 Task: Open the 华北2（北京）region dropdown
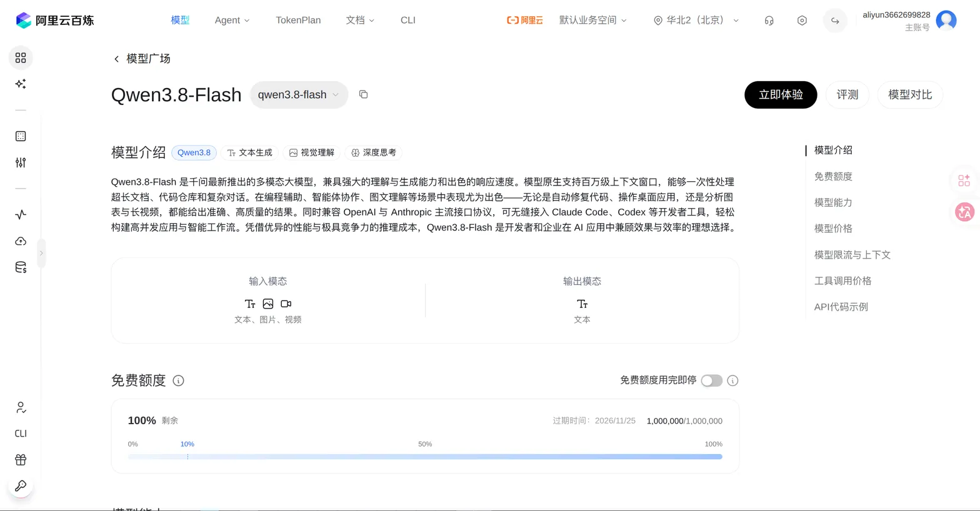tap(696, 20)
